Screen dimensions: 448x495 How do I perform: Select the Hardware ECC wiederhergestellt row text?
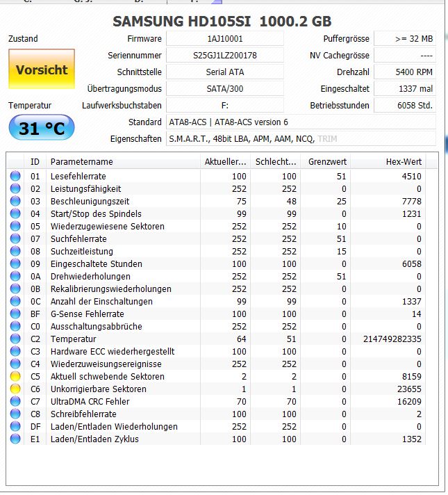tap(113, 351)
